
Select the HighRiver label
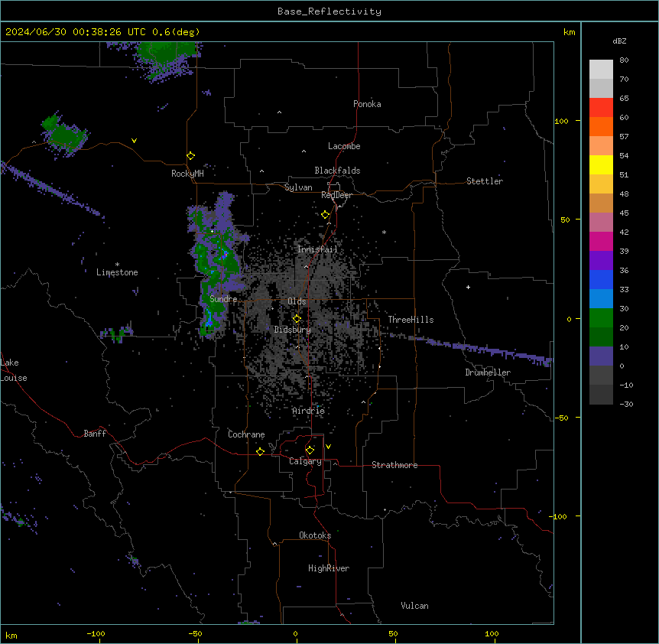point(329,568)
